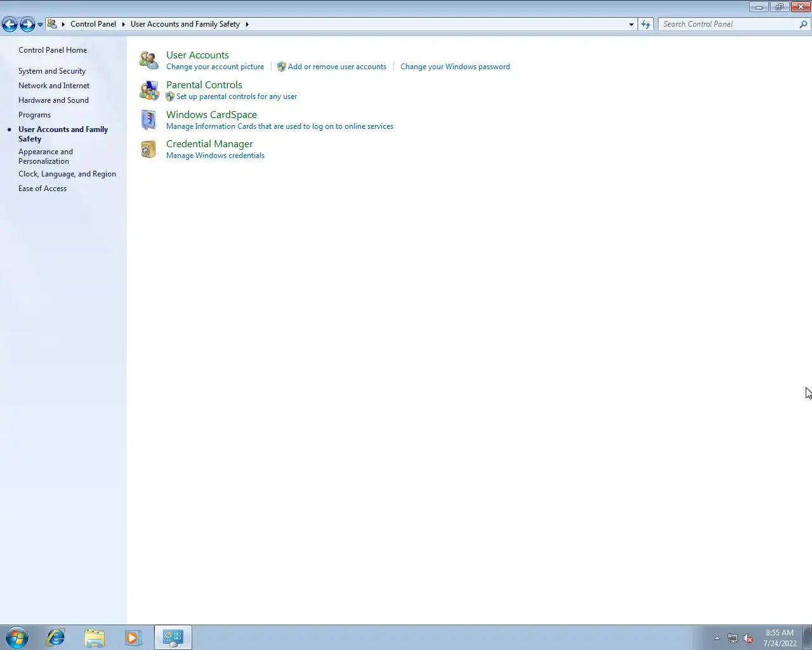Click the address bar Control Panel icon

(52, 24)
